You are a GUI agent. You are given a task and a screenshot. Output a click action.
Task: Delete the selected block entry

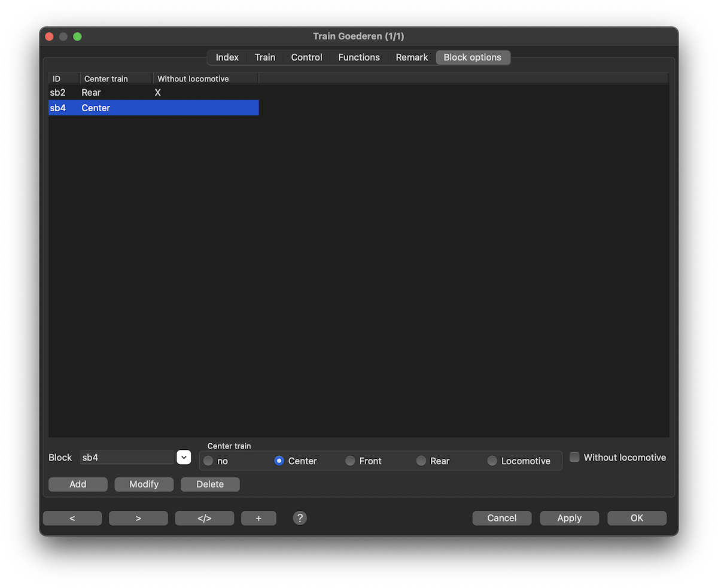coord(210,485)
